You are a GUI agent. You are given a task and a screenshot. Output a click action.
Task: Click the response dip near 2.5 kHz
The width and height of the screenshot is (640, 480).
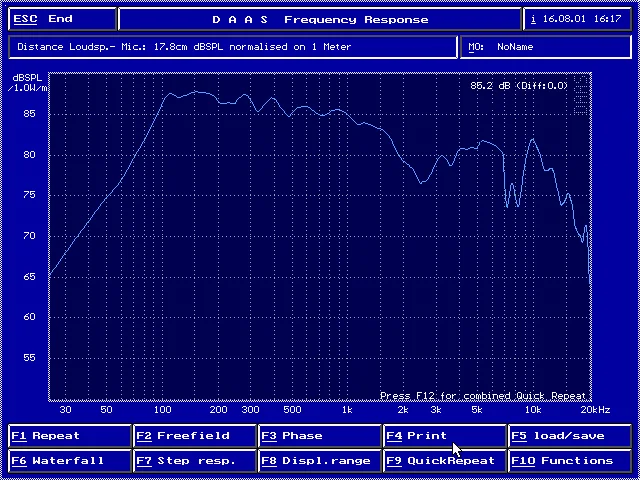click(422, 182)
